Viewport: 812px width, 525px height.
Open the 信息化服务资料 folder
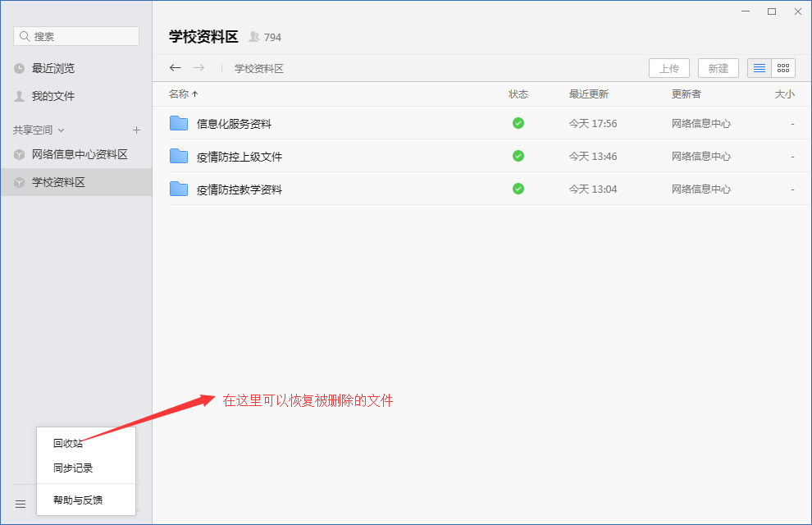tap(234, 124)
